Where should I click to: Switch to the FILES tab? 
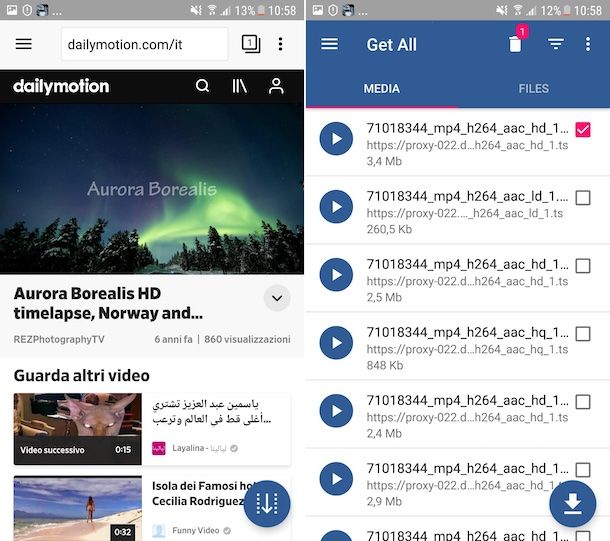coord(534,89)
